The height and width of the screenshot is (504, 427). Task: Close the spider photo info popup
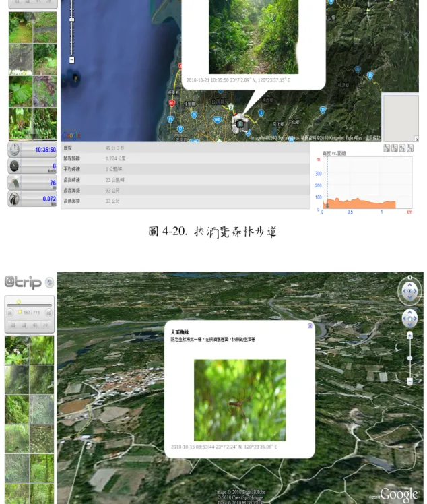[x=310, y=326]
